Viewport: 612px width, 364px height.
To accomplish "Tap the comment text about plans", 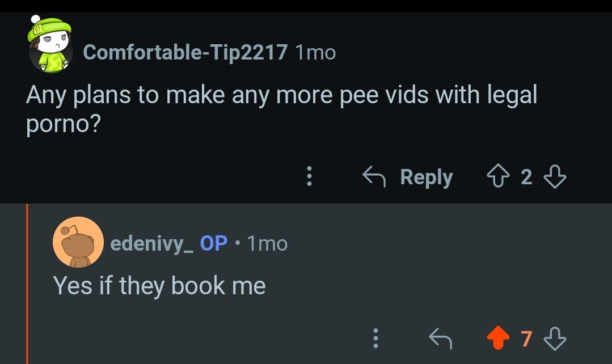I will (x=281, y=109).
